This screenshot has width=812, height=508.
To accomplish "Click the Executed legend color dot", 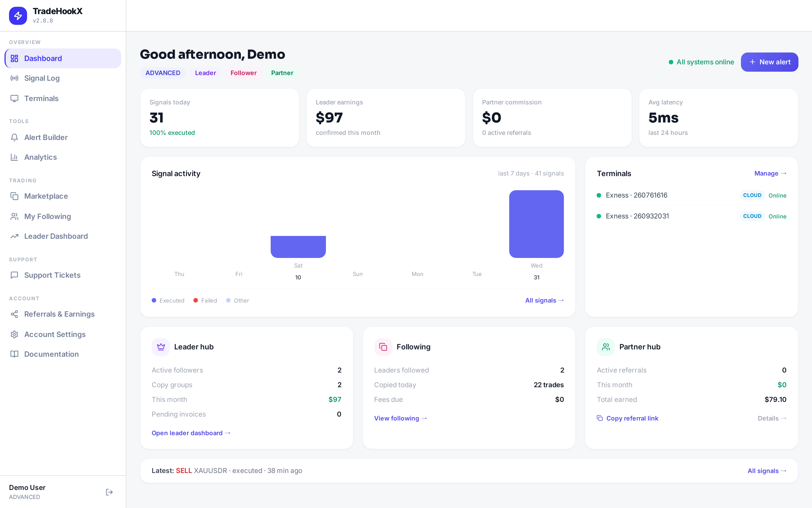I will coord(154,300).
